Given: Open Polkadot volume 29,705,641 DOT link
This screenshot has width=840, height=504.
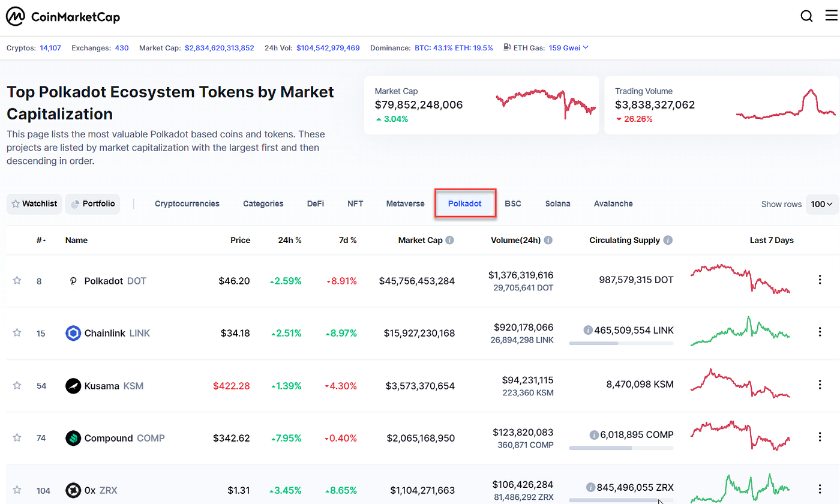Looking at the screenshot, I should [x=523, y=288].
